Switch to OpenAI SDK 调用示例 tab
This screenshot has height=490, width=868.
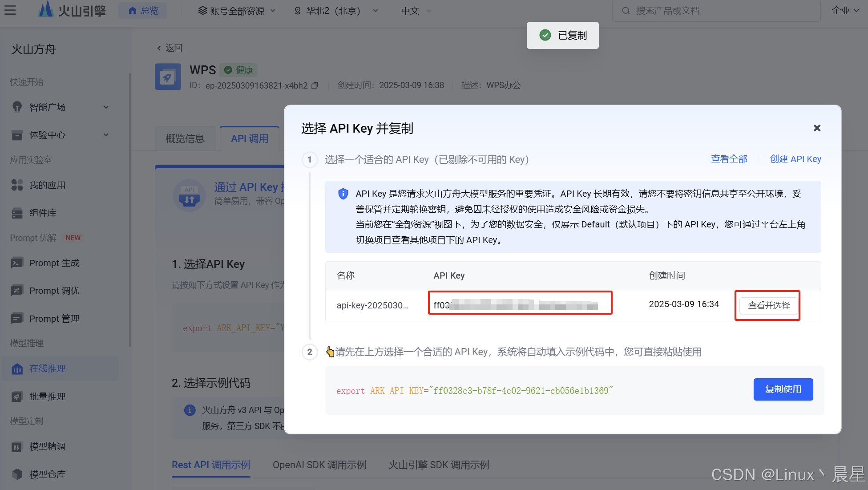[319, 465]
